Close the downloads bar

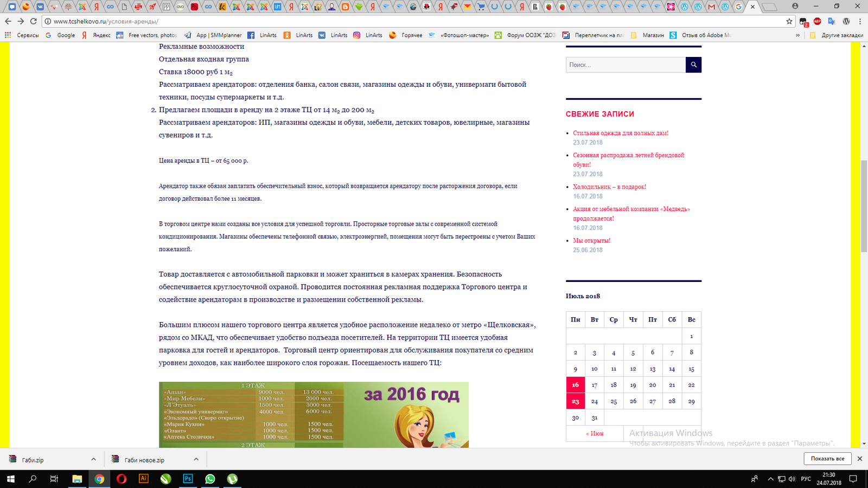[x=859, y=459]
